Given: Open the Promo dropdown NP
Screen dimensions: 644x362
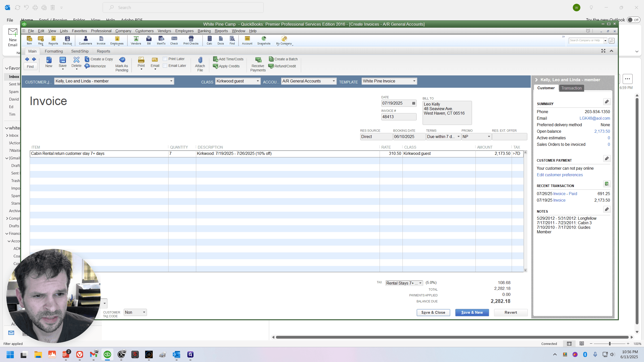Looking at the screenshot, I should tap(489, 137).
